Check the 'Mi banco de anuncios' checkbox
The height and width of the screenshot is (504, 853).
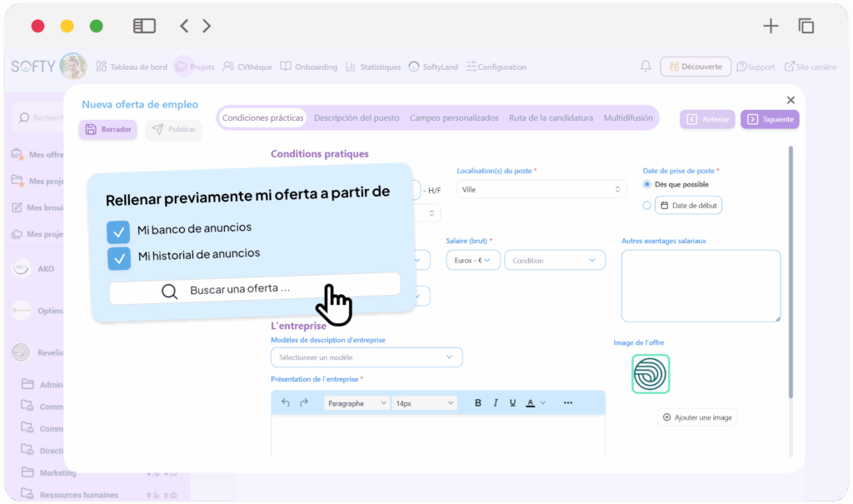(x=119, y=231)
